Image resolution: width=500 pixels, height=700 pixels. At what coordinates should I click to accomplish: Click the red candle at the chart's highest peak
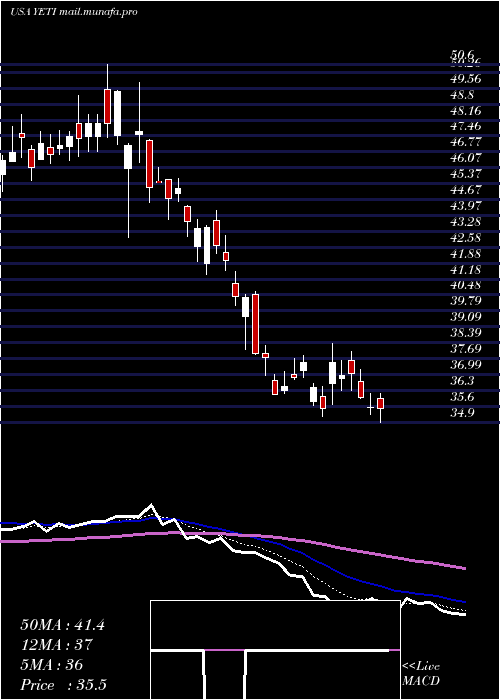[108, 106]
